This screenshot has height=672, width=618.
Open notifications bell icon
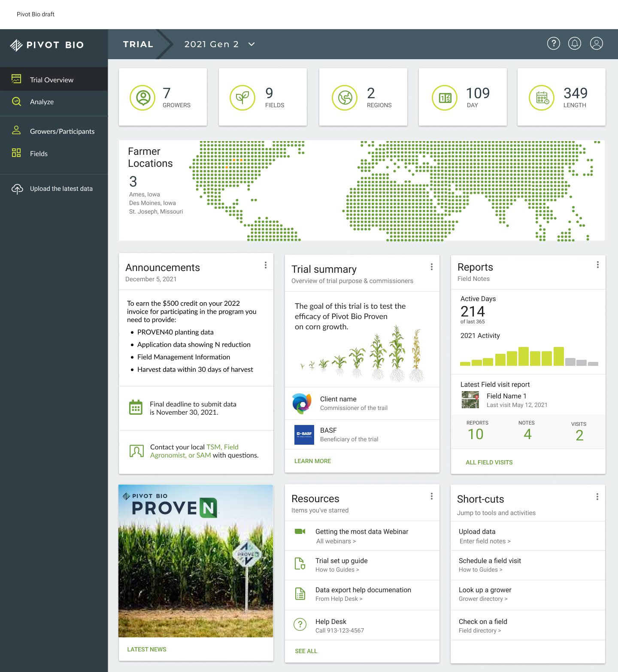[575, 43]
